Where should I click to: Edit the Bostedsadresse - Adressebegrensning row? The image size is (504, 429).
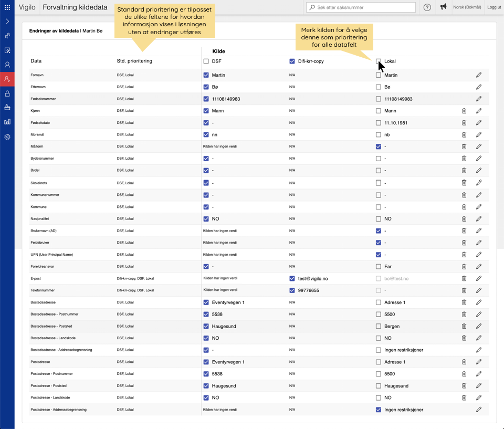479,350
